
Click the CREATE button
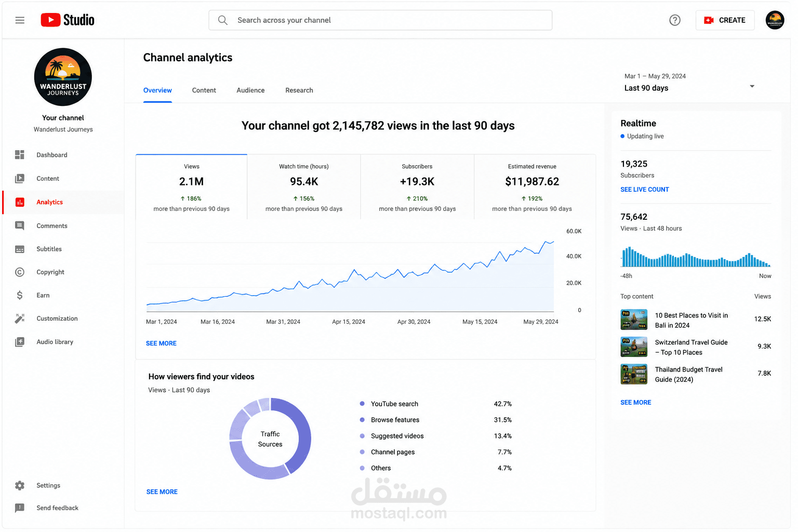(725, 20)
